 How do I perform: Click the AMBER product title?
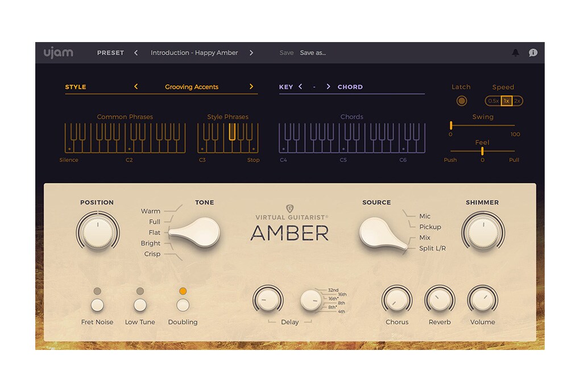click(x=289, y=233)
